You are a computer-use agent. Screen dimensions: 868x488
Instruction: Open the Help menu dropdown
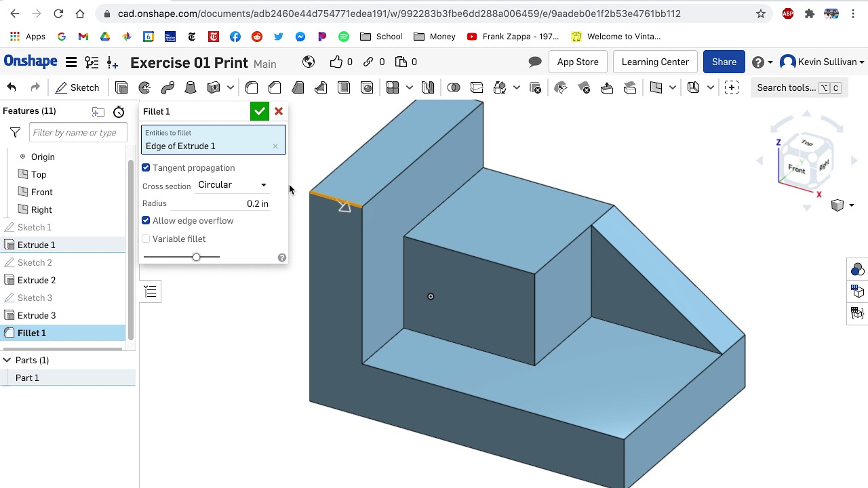point(762,62)
